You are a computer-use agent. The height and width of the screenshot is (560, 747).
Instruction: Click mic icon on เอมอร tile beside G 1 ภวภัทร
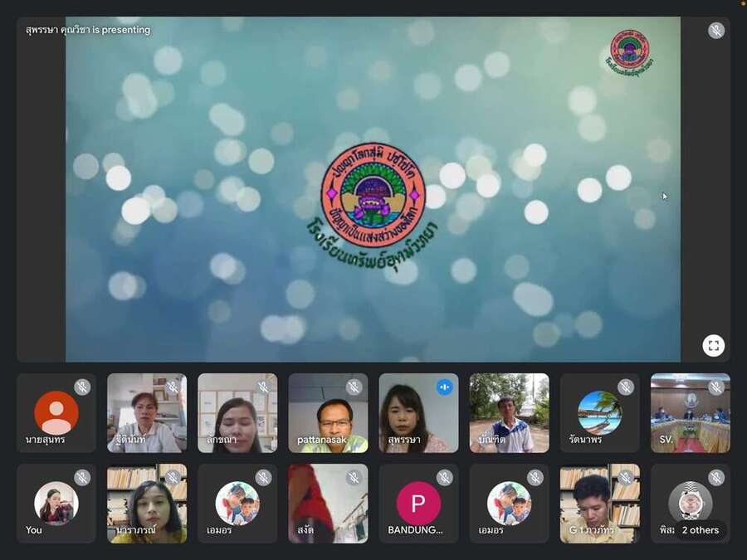point(535,478)
